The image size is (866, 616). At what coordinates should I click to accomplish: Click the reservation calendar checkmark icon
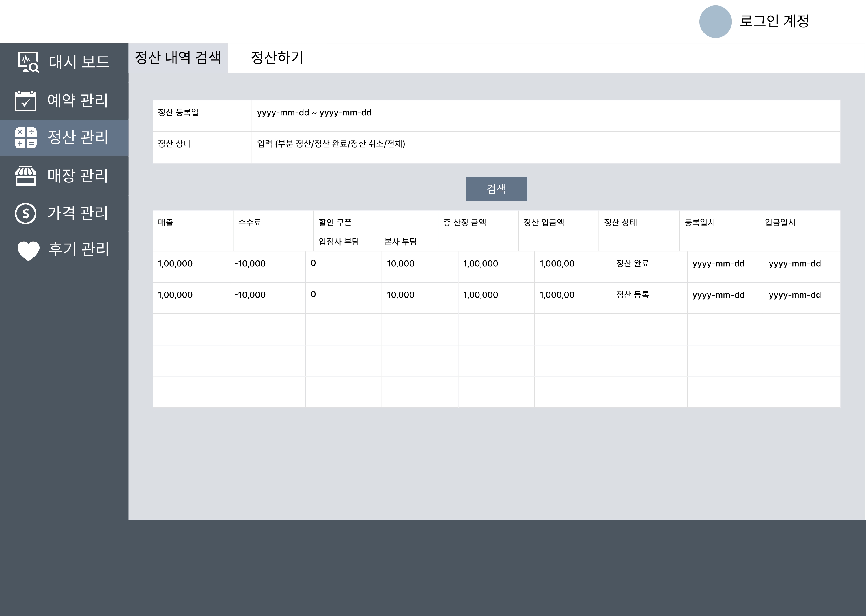(x=25, y=101)
